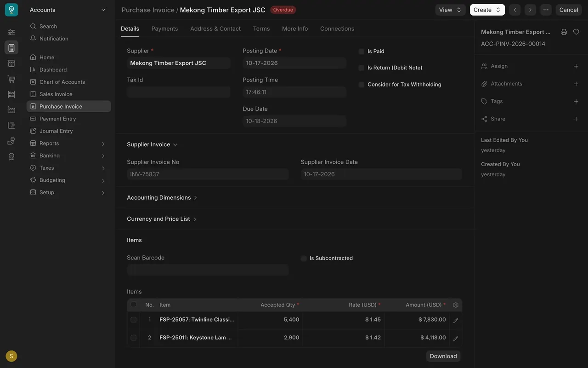Collapse the Supplier Invoice section
Viewport: 588px width, 368px height.
click(152, 144)
